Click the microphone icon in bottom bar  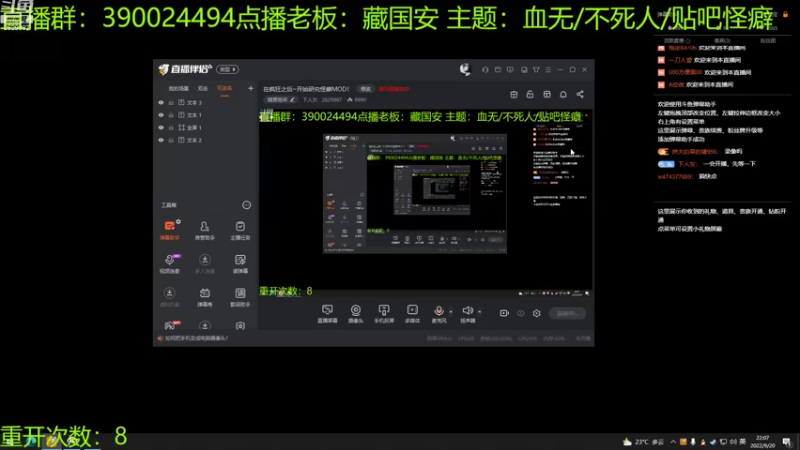coord(438,310)
